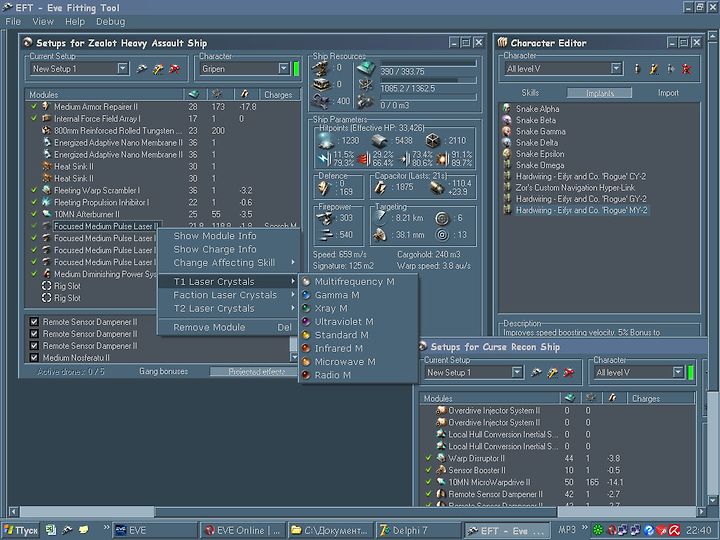The image size is (720, 540).
Task: Click the first empty Rig Slot icon
Action: coord(46,286)
